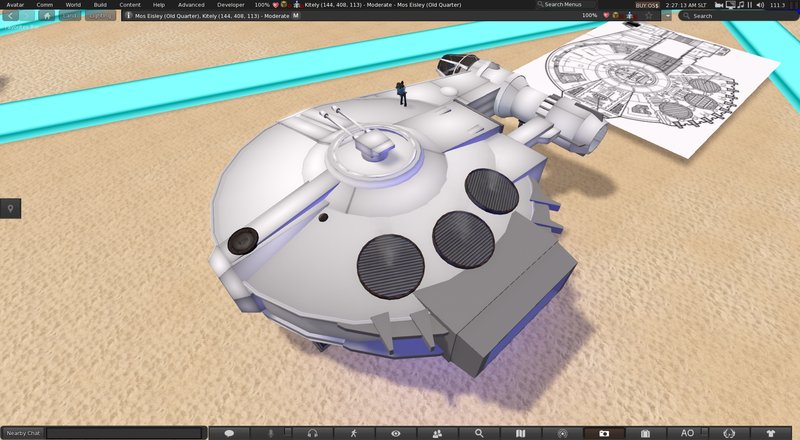Open the People button in the bottom toolbar
Image resolution: width=800 pixels, height=440 pixels.
pos(437,433)
